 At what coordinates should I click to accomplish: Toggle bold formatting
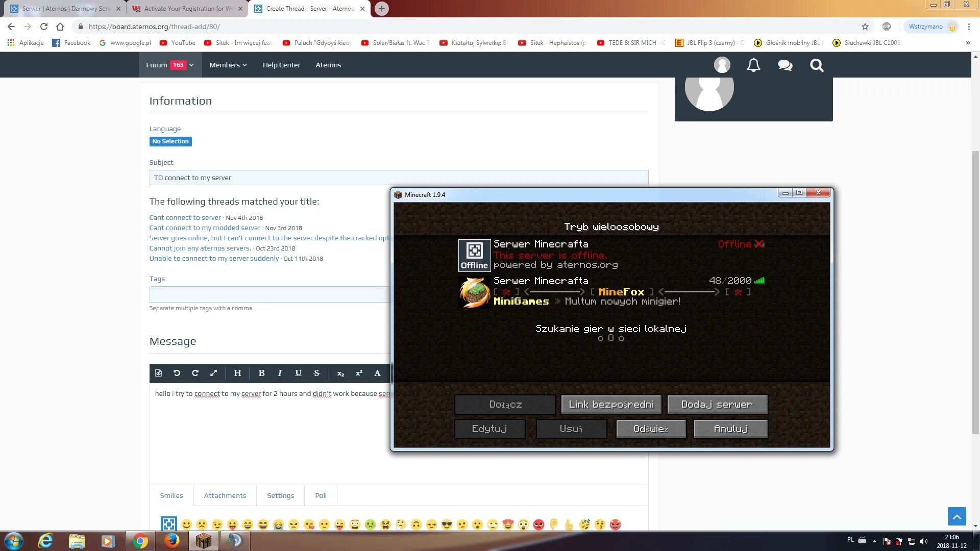pos(261,373)
